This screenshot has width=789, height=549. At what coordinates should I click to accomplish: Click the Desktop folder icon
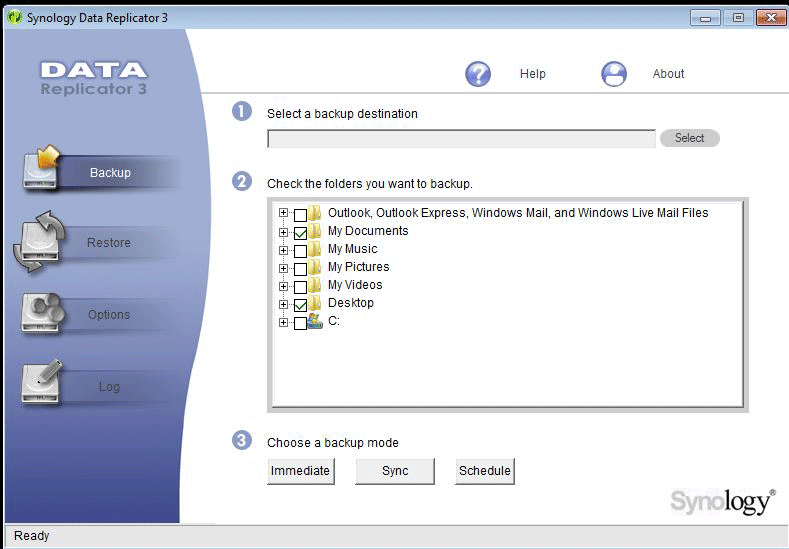(x=315, y=303)
